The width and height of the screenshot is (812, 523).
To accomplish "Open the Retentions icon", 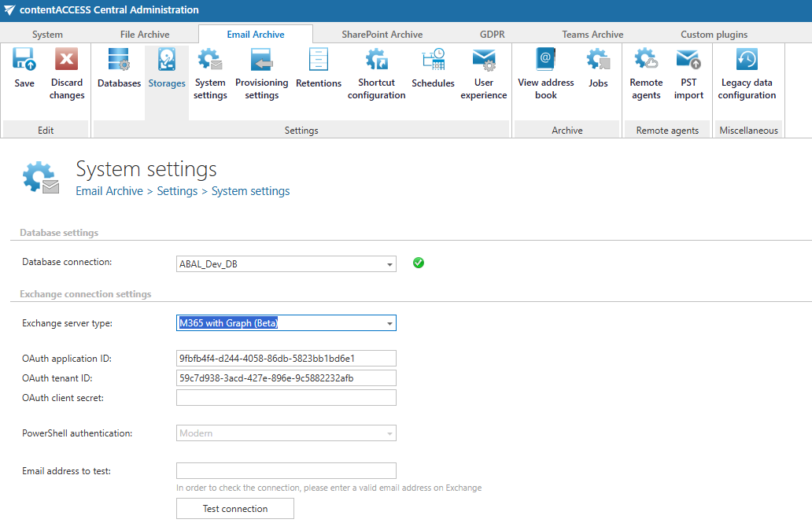I will [319, 59].
